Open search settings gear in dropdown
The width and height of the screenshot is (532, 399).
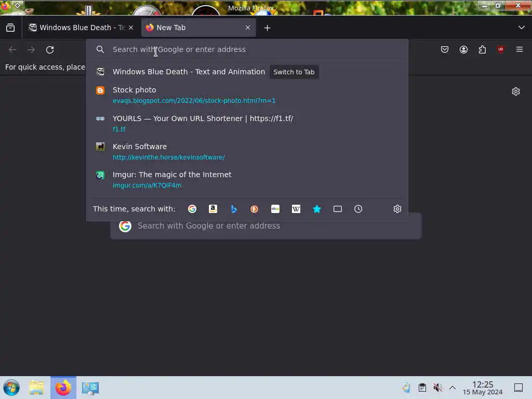tap(397, 209)
